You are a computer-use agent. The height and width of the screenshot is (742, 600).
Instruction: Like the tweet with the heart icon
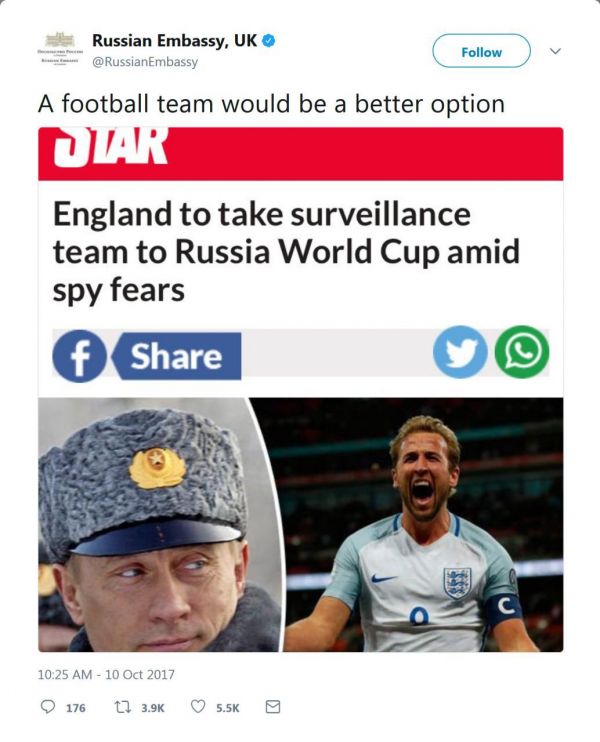coord(198,707)
